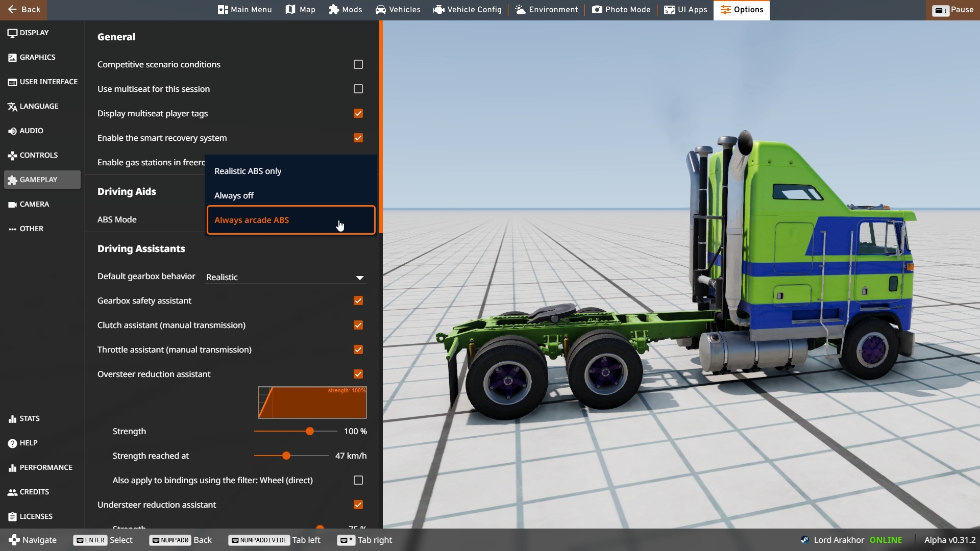The height and width of the screenshot is (551, 980).
Task: Open the Display settings category
Action: pos(34,33)
